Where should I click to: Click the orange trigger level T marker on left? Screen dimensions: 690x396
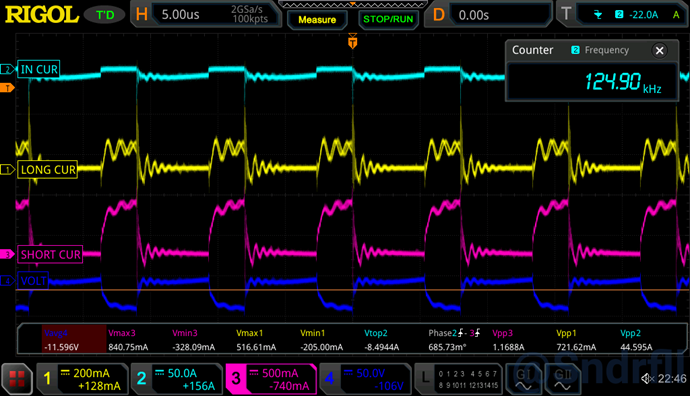(7, 88)
